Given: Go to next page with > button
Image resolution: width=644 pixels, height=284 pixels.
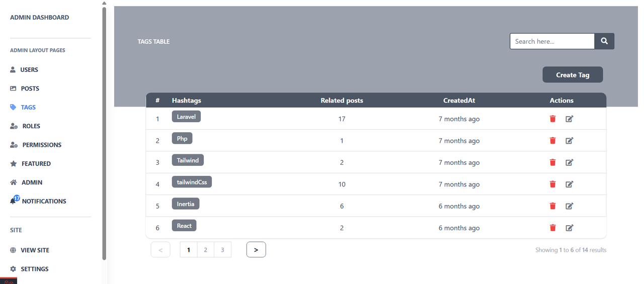Looking at the screenshot, I should (256, 250).
